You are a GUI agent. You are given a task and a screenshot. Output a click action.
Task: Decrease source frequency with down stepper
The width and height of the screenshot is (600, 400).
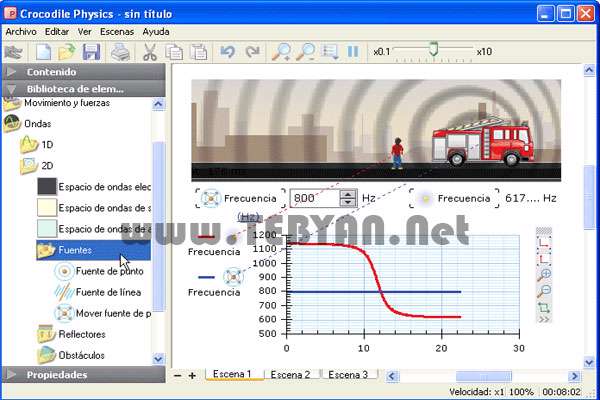[x=348, y=202]
